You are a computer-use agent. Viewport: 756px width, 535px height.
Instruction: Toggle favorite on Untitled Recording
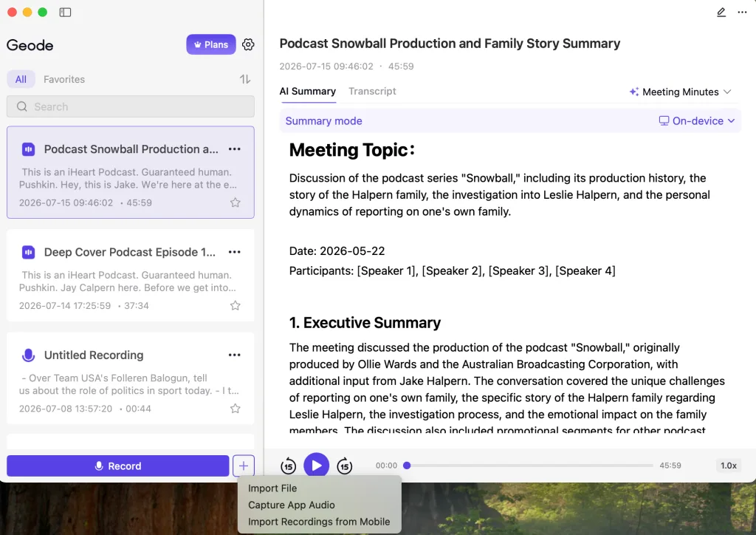coord(235,409)
